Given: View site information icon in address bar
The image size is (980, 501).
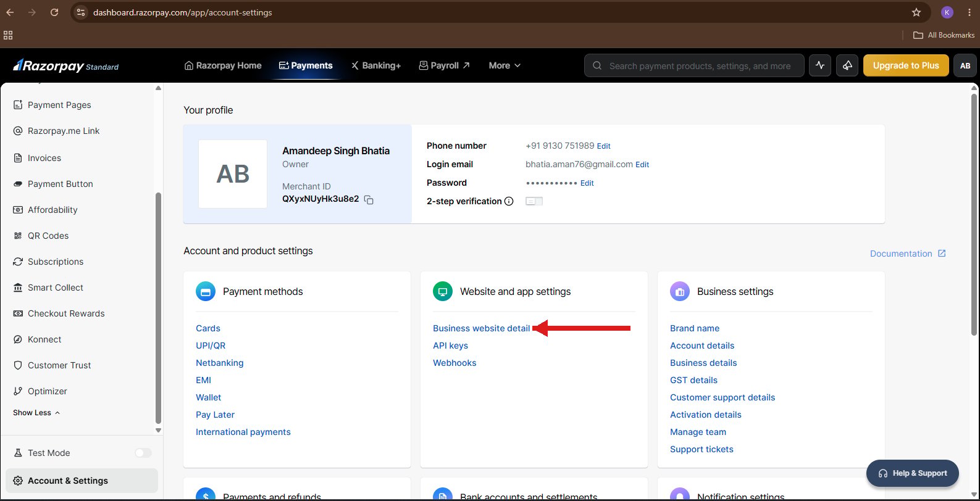Looking at the screenshot, I should point(81,12).
